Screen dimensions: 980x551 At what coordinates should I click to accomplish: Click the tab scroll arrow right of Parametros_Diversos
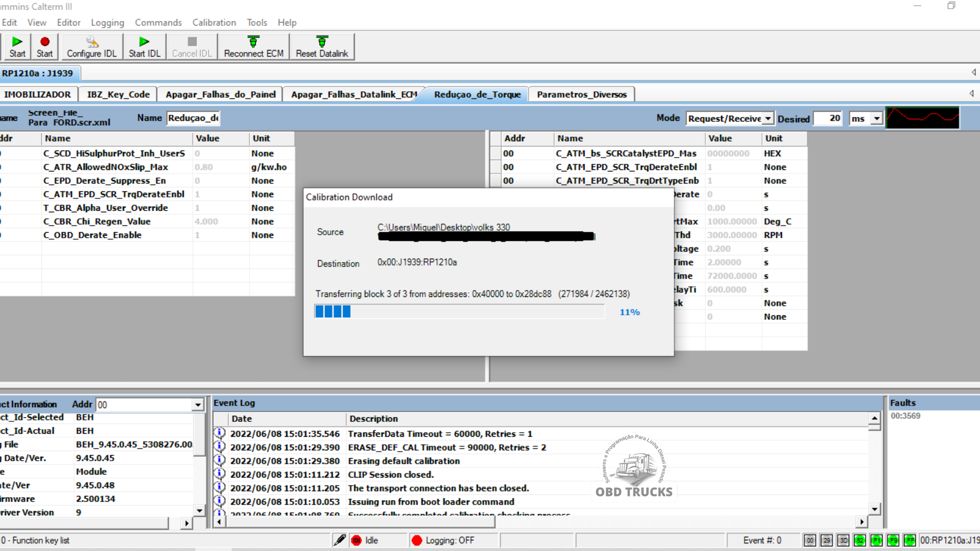tap(971, 93)
